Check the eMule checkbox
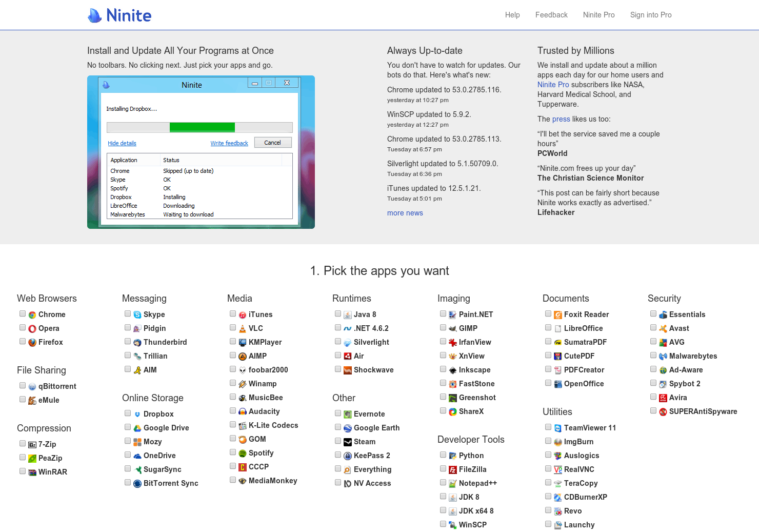The height and width of the screenshot is (532, 759). [23, 399]
